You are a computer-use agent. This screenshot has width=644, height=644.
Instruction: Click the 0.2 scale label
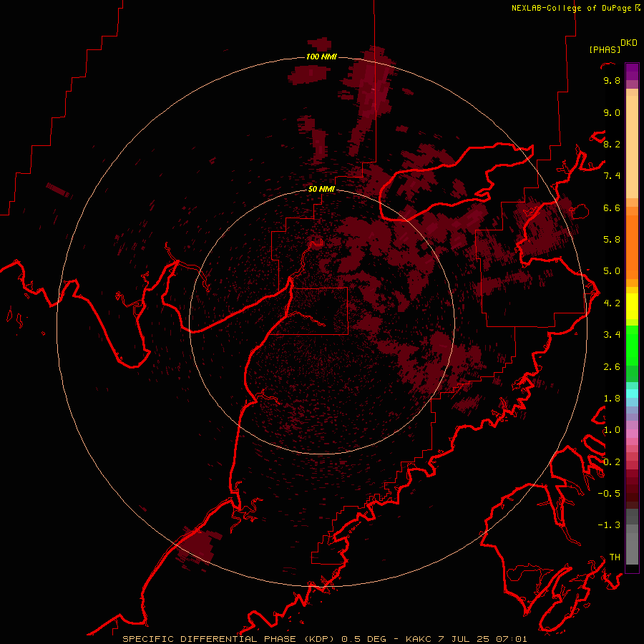[612, 462]
